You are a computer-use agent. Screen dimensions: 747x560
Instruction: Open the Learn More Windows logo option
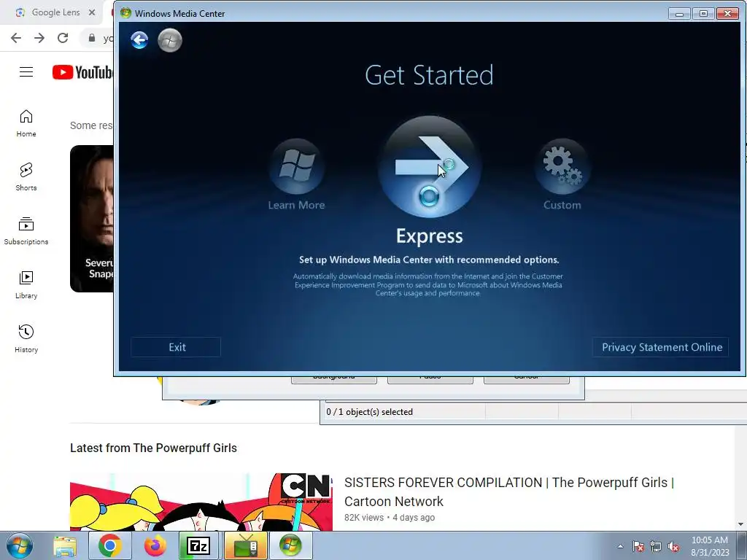click(297, 166)
